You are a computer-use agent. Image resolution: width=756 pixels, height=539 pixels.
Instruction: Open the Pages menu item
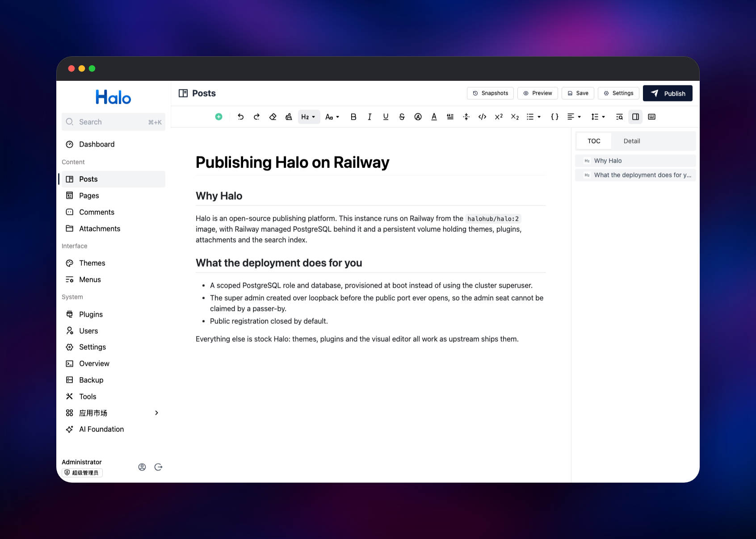pos(113,196)
